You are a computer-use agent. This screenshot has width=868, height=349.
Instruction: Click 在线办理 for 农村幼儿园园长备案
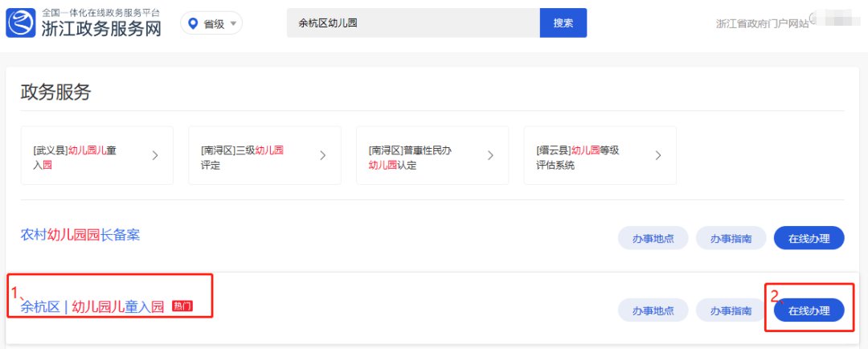[x=809, y=239]
